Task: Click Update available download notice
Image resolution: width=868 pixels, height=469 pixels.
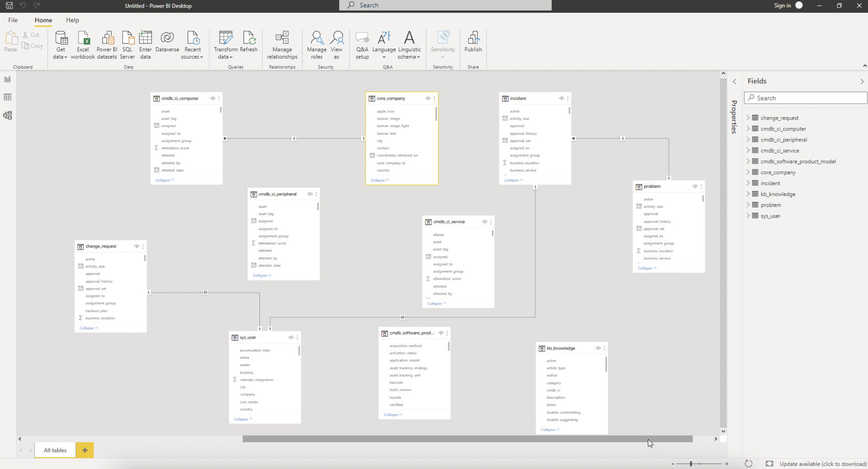Action: coord(822,464)
